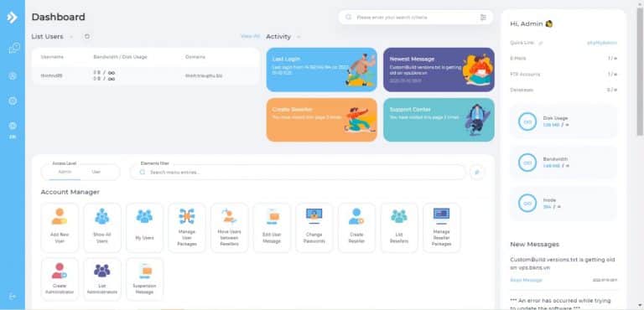
Task: Open the Edit User Message tile
Action: pos(272,227)
